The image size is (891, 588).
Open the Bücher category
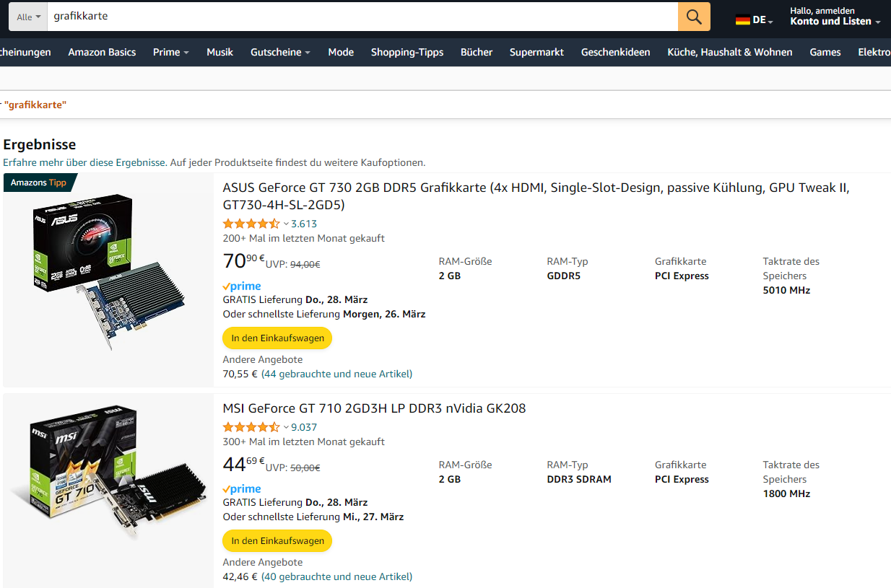pos(477,52)
